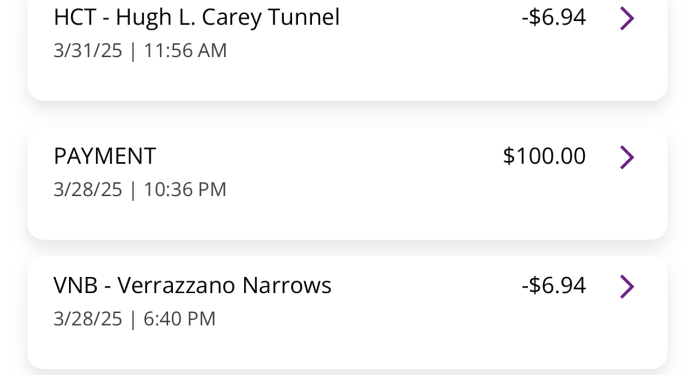Screen dimensions: 695x375
Task: Select the VNB - Verrazzano Narrows title
Action: 192,285
